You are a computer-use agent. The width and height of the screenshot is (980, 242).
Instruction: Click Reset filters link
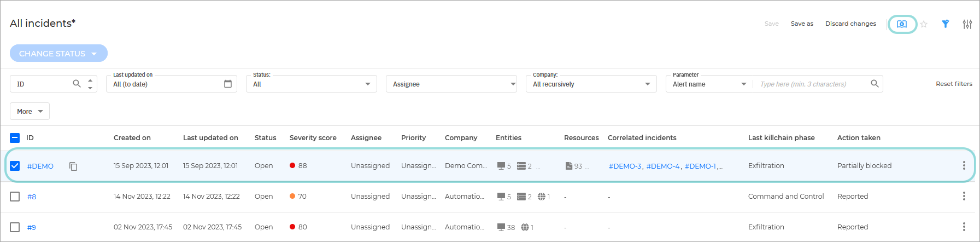954,84
